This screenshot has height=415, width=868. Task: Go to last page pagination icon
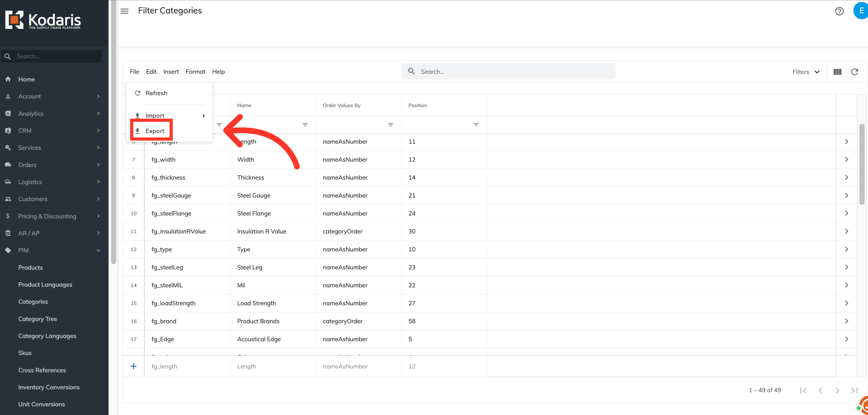854,390
